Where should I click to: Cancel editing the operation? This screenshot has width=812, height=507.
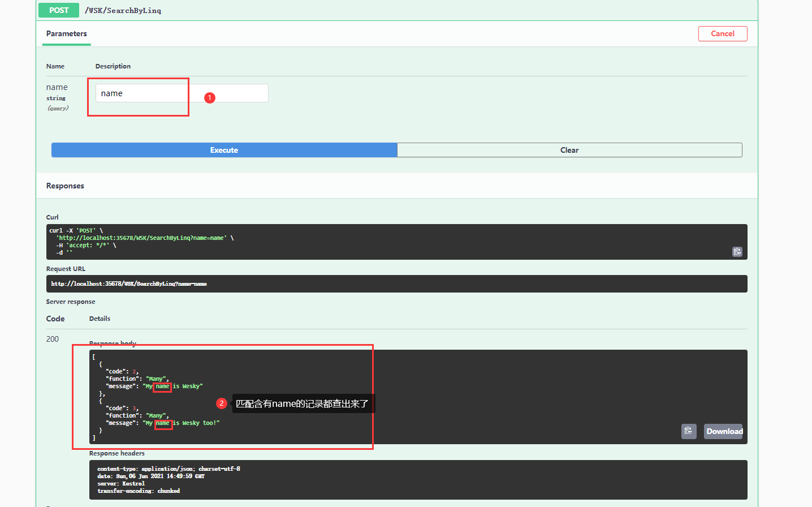pyautogui.click(x=723, y=33)
